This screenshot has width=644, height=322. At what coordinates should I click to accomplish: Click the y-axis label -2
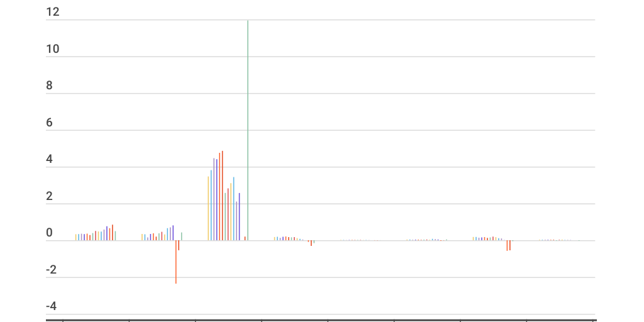pos(52,270)
